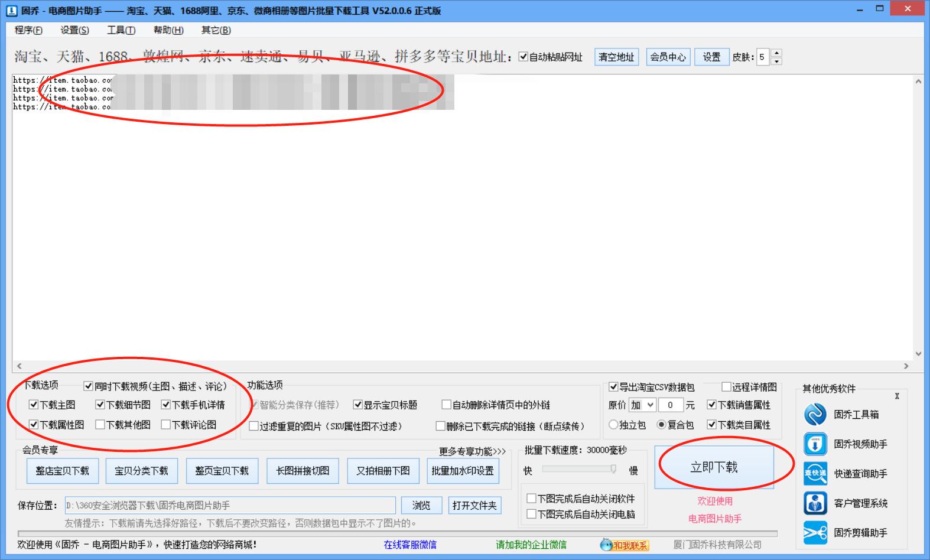Viewport: 930px width, 560px height.
Task: Open the 客户管理系统 icon
Action: pyautogui.click(x=815, y=503)
